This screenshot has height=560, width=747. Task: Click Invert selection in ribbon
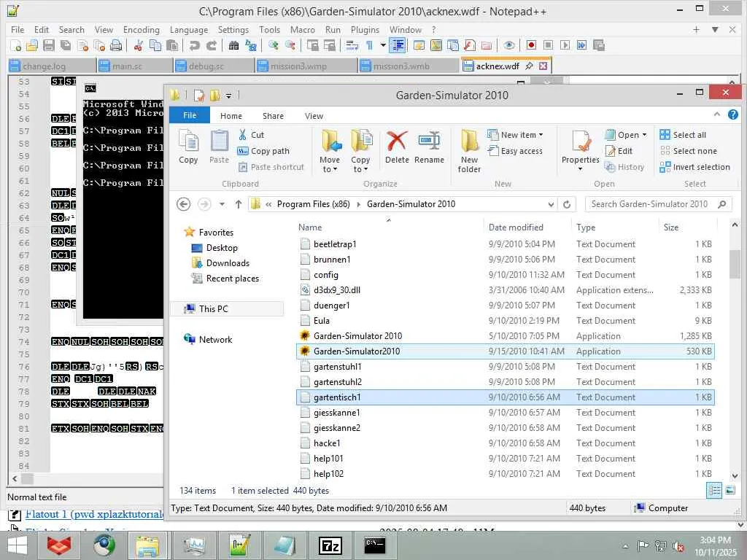coord(695,167)
